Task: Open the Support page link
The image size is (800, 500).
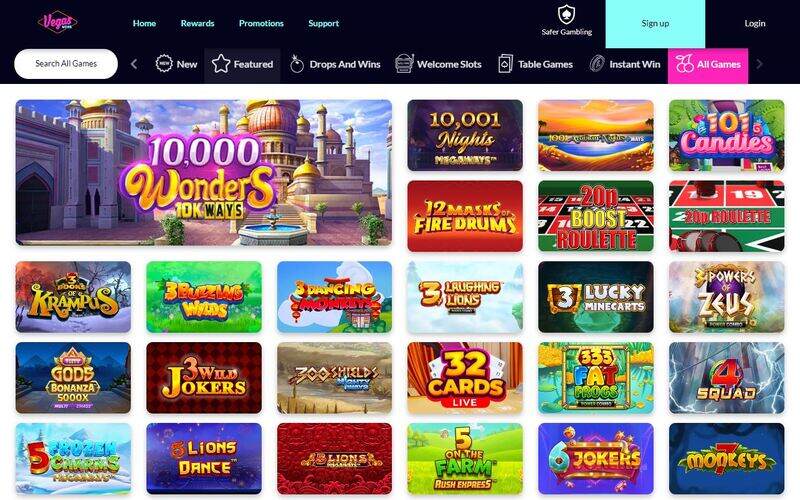Action: point(323,23)
